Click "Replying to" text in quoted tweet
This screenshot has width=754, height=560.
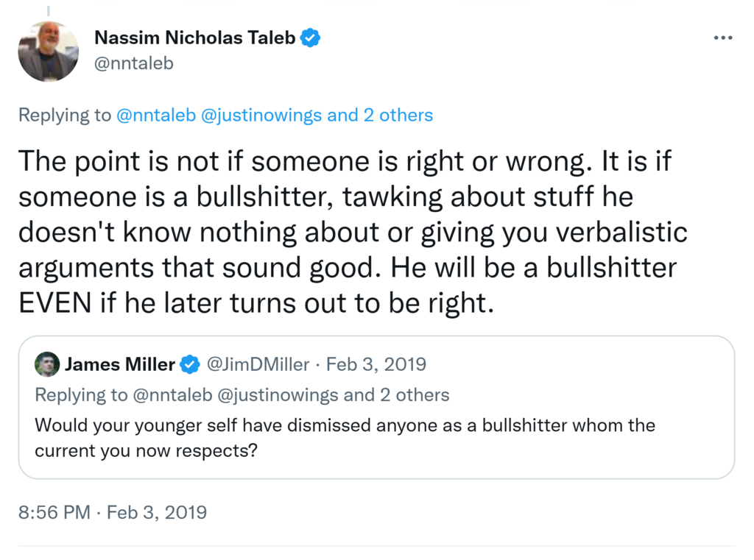coord(81,395)
